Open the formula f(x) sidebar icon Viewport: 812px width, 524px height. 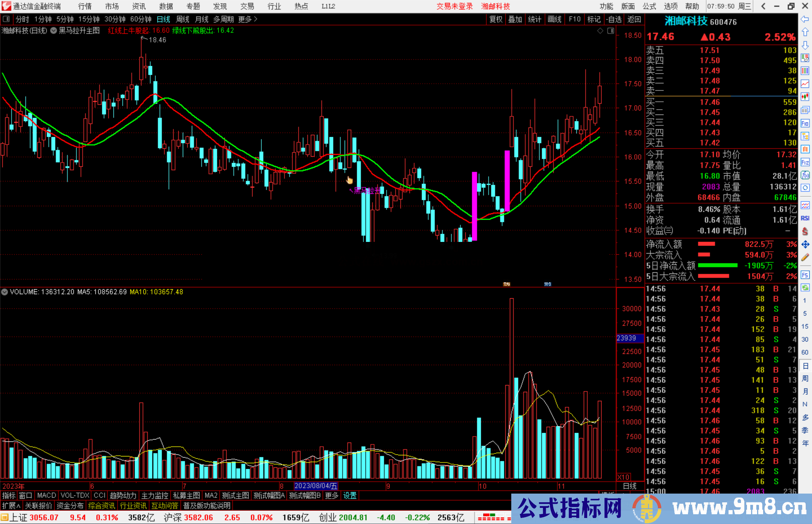tap(805, 175)
